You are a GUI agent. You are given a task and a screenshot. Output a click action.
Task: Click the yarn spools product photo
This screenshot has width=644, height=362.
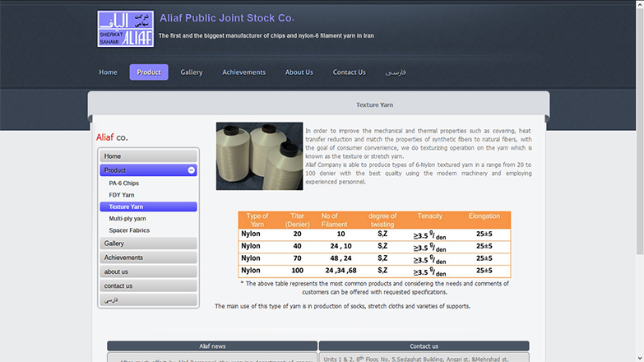click(260, 156)
